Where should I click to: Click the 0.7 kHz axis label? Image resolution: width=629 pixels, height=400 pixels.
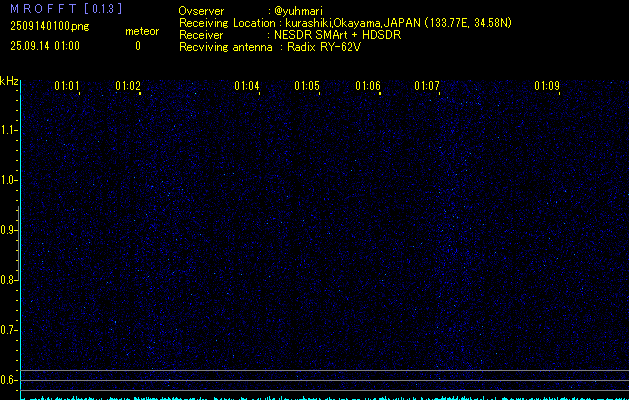[8, 330]
